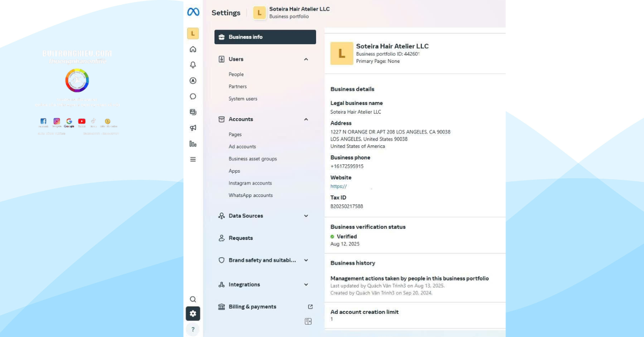Open the Partners menu item
This screenshot has width=644, height=337.
click(238, 86)
